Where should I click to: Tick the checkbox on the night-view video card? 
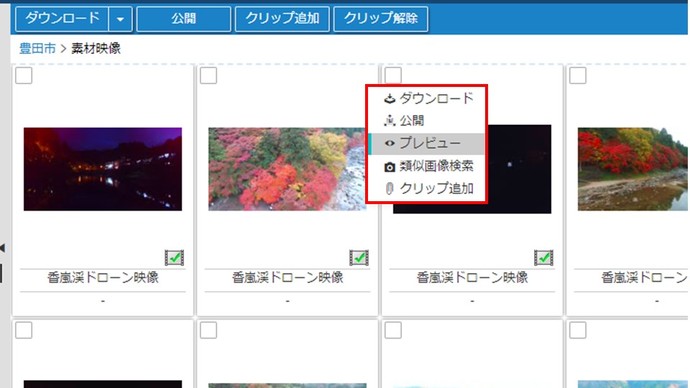pyautogui.click(x=24, y=76)
